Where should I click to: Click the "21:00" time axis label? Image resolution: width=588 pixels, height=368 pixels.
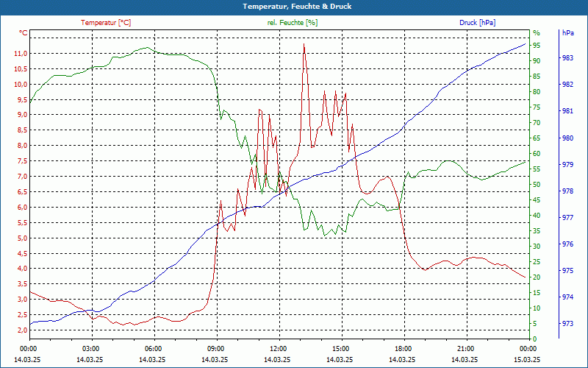466,348
